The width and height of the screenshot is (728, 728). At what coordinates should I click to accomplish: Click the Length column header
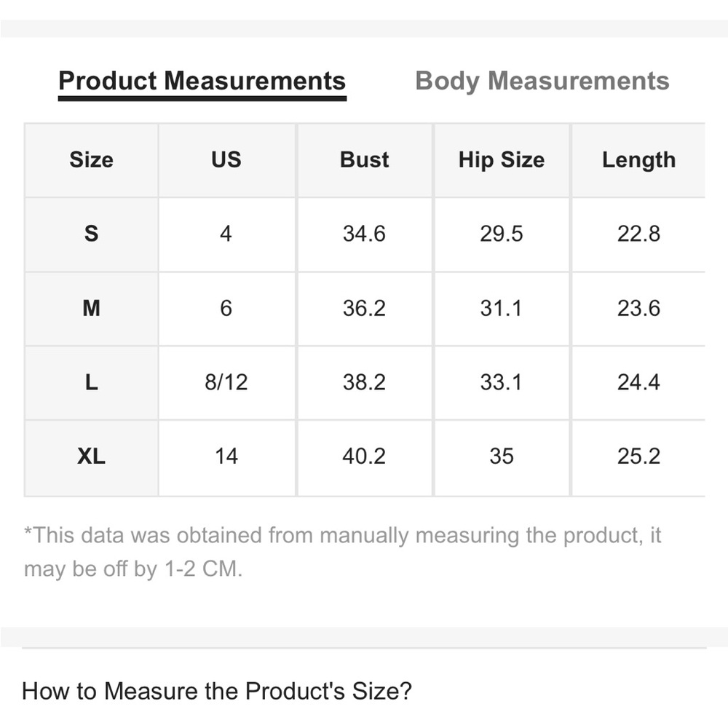pyautogui.click(x=638, y=160)
